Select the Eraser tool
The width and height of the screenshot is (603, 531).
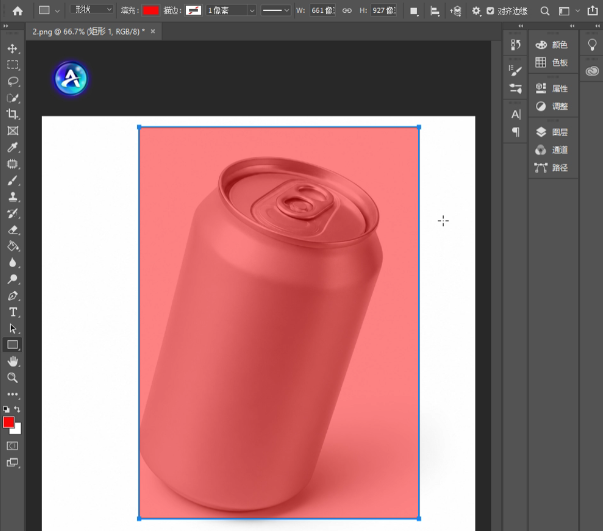(x=12, y=230)
